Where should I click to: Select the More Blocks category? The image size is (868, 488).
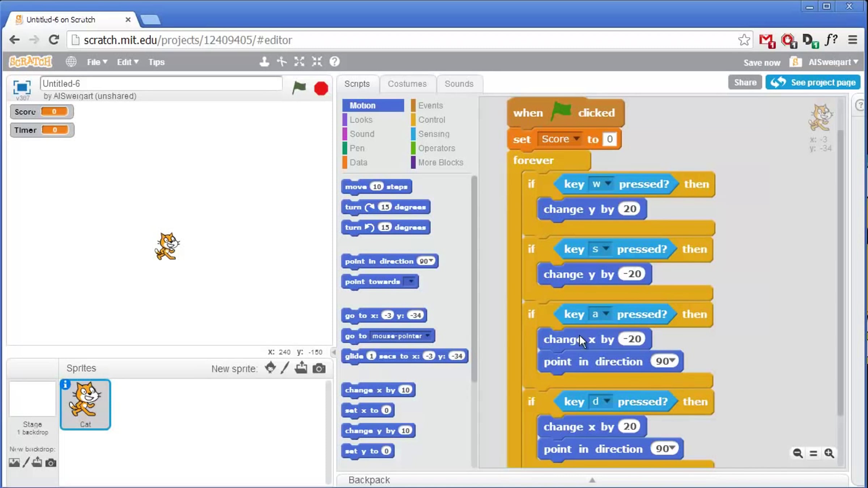[442, 162]
